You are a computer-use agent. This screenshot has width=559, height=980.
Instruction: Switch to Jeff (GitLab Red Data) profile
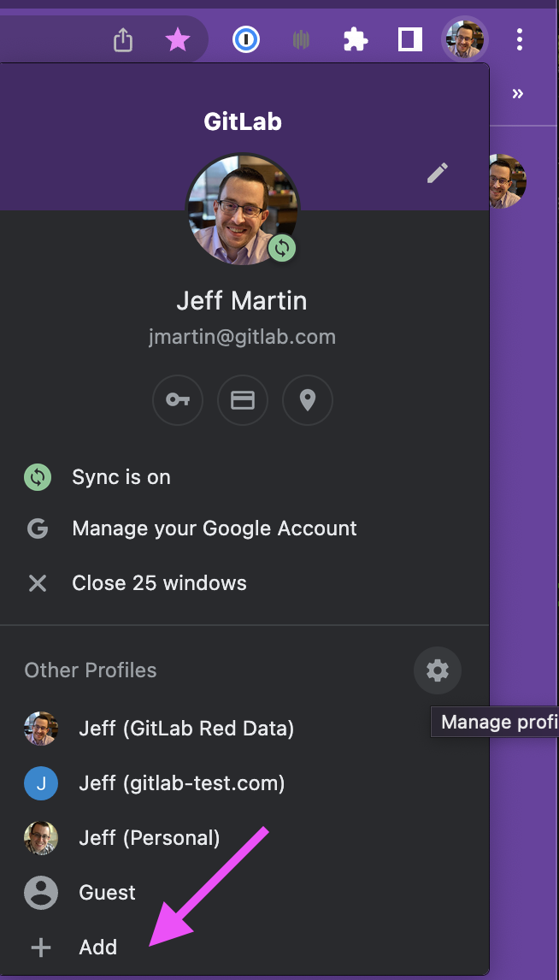click(185, 729)
